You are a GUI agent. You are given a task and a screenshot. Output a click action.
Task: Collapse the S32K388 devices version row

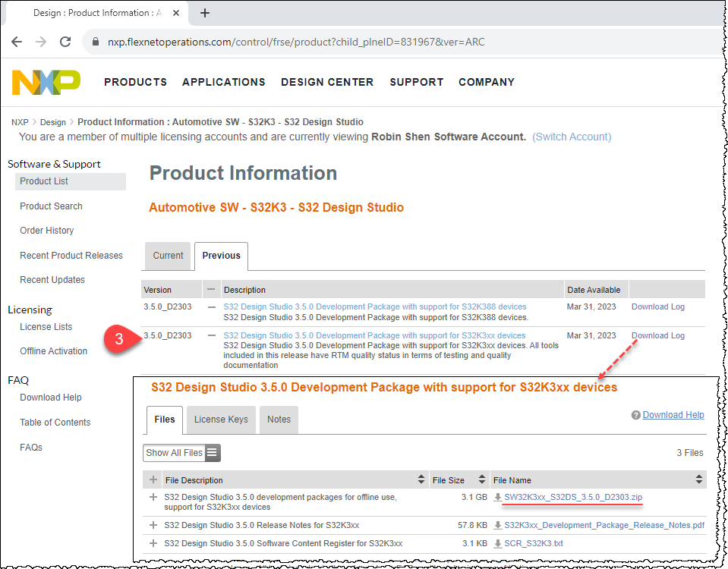point(212,307)
